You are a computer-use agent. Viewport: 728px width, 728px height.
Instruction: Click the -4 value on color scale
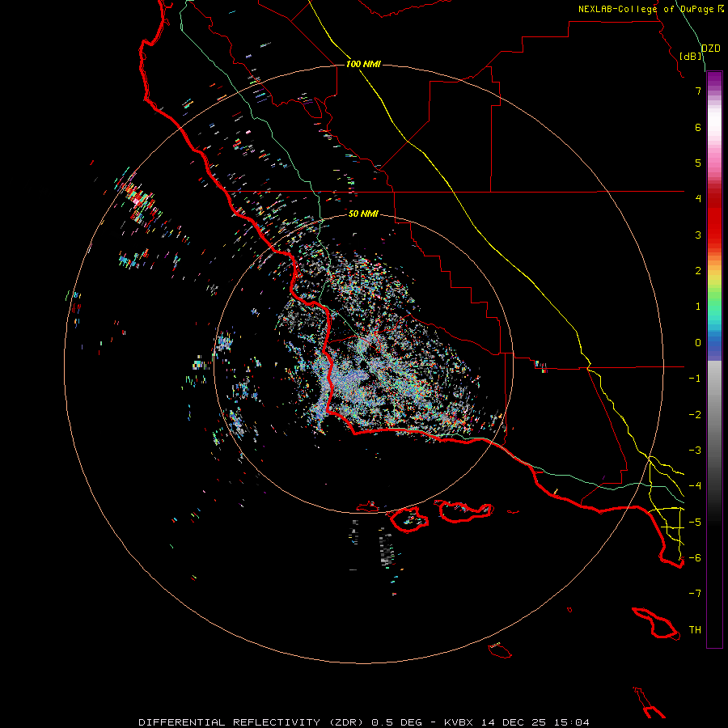(x=695, y=485)
